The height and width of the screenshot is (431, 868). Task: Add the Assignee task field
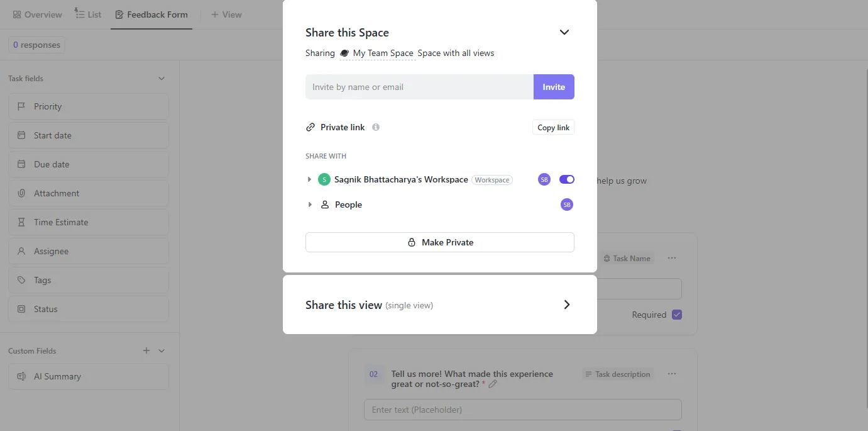[x=89, y=251]
